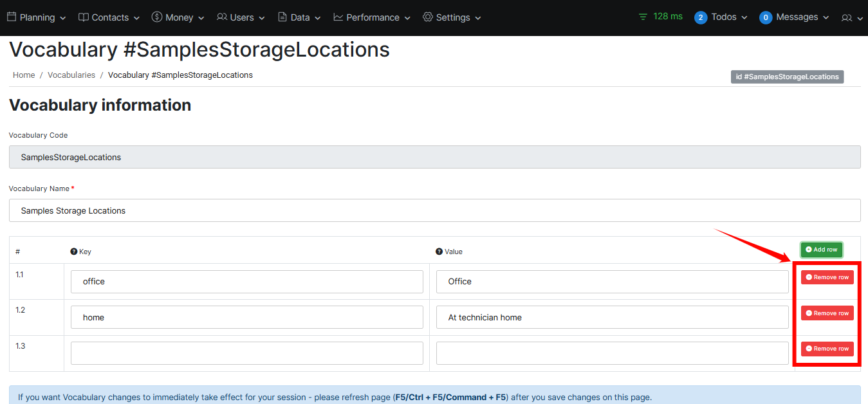Click the help icon next to Key
The width and height of the screenshot is (868, 404).
(74, 252)
